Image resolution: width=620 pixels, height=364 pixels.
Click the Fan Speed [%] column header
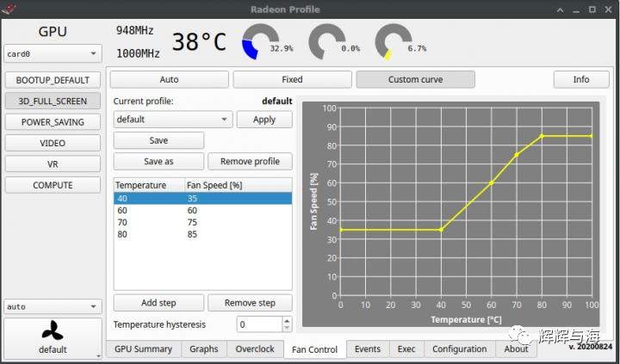click(x=239, y=185)
